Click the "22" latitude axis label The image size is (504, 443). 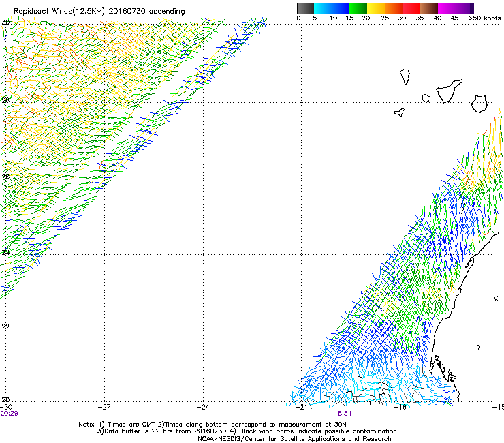click(x=5, y=327)
